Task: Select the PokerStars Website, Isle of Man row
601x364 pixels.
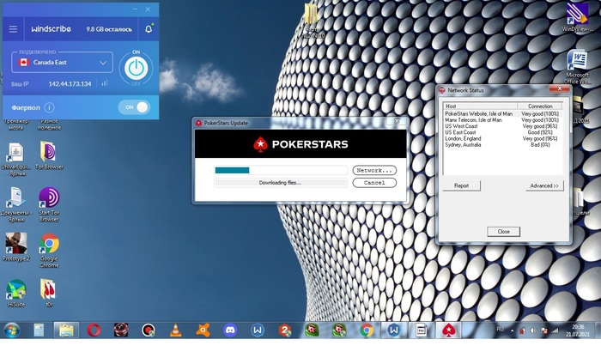Action: [502, 114]
